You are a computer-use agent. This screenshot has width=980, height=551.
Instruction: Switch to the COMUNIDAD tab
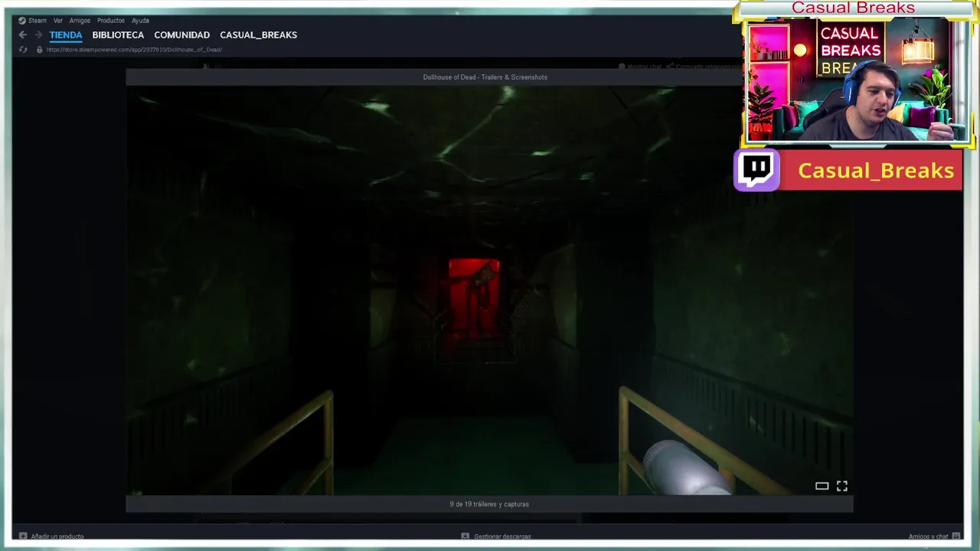click(181, 35)
